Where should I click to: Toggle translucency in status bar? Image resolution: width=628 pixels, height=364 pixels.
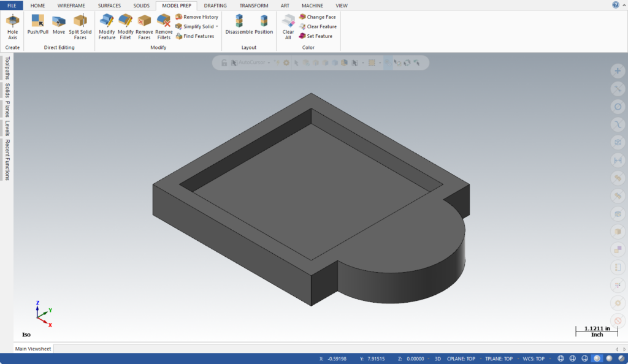click(x=621, y=359)
